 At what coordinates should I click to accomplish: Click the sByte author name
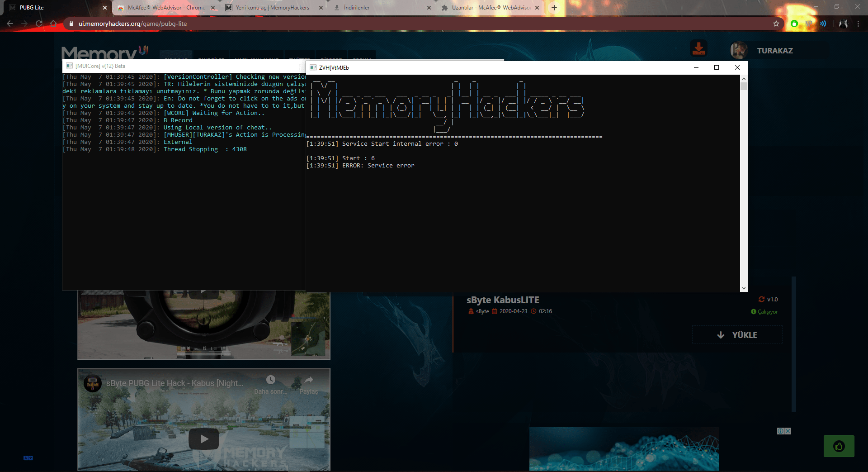pyautogui.click(x=482, y=311)
